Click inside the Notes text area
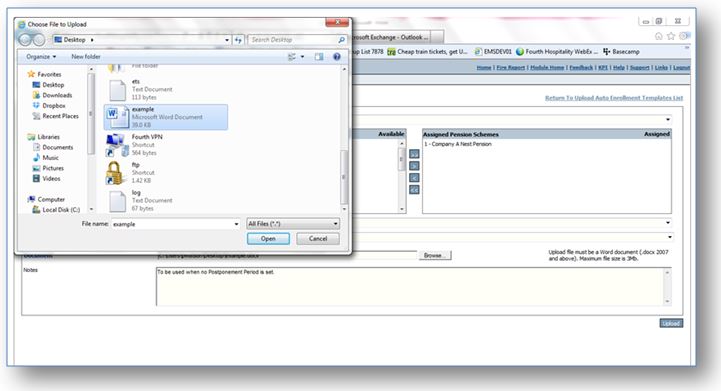This screenshot has width=721, height=391. 410,287
